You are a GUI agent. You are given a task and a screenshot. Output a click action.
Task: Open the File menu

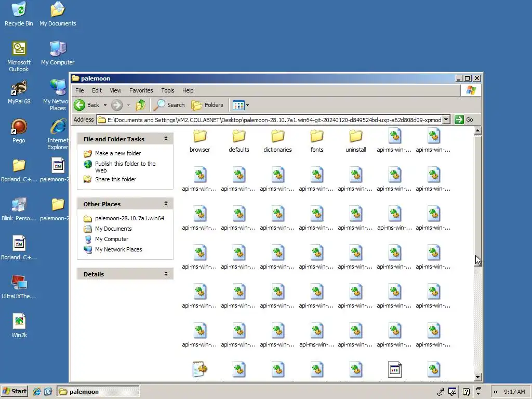click(x=79, y=90)
